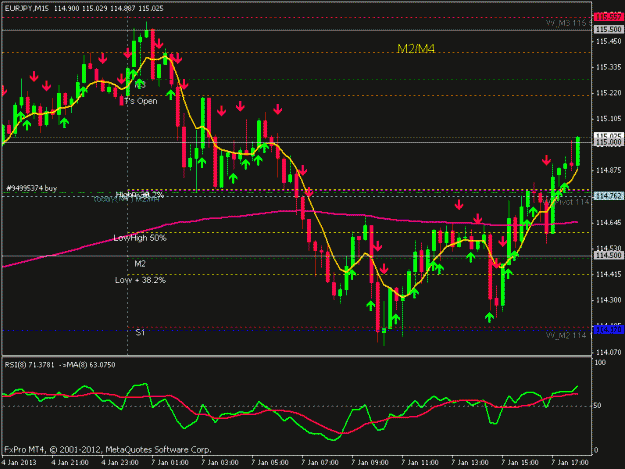Select the "7 Jan 09:00" time label
625x469 pixels.
(x=370, y=463)
